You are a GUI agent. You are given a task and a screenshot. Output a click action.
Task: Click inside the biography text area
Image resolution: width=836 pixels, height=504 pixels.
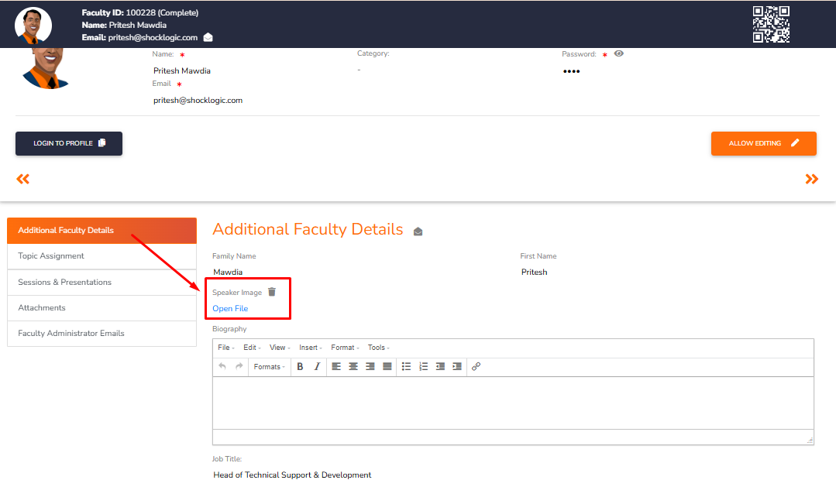tap(513, 403)
